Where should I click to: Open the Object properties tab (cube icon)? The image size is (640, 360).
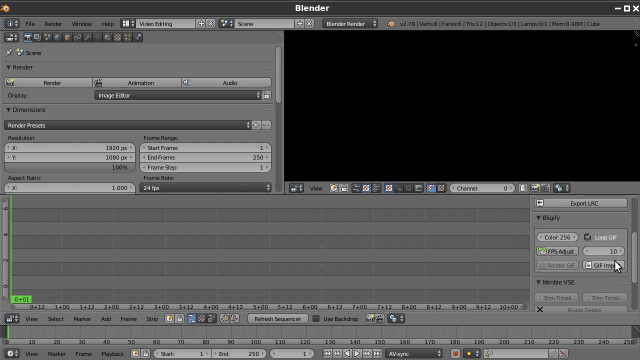pos(67,38)
